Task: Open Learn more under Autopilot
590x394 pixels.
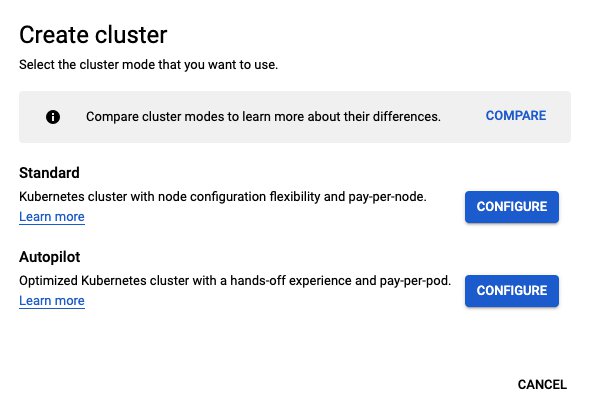Action: click(52, 301)
